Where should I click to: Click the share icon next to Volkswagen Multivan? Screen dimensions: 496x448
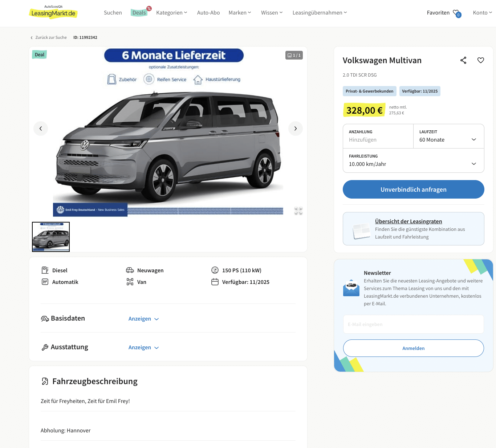(x=463, y=60)
